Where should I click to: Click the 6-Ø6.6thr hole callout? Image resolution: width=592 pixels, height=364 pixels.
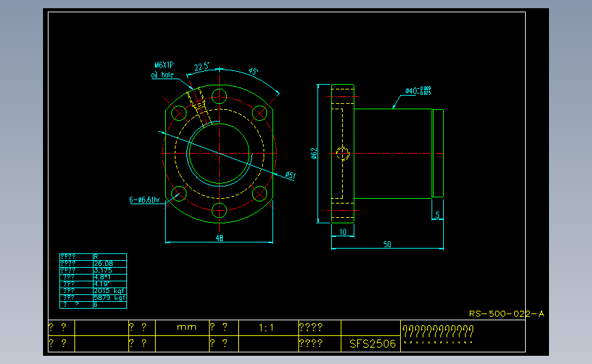[x=145, y=199]
